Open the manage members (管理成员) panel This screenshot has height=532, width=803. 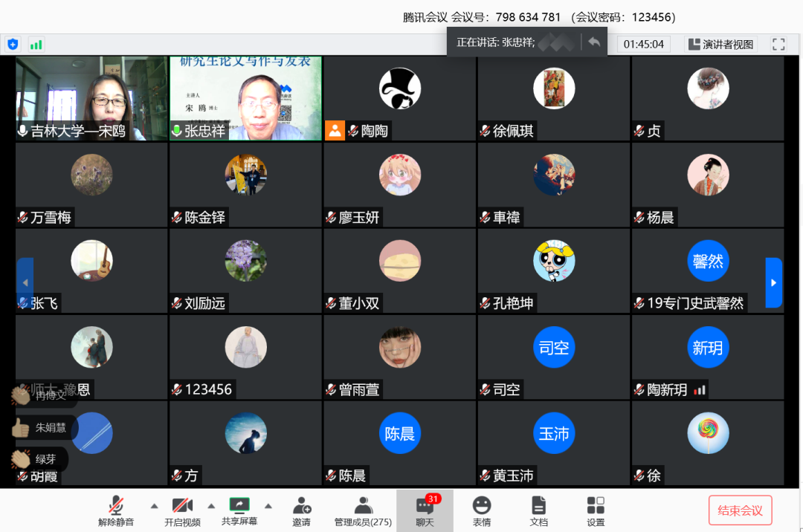pyautogui.click(x=363, y=511)
